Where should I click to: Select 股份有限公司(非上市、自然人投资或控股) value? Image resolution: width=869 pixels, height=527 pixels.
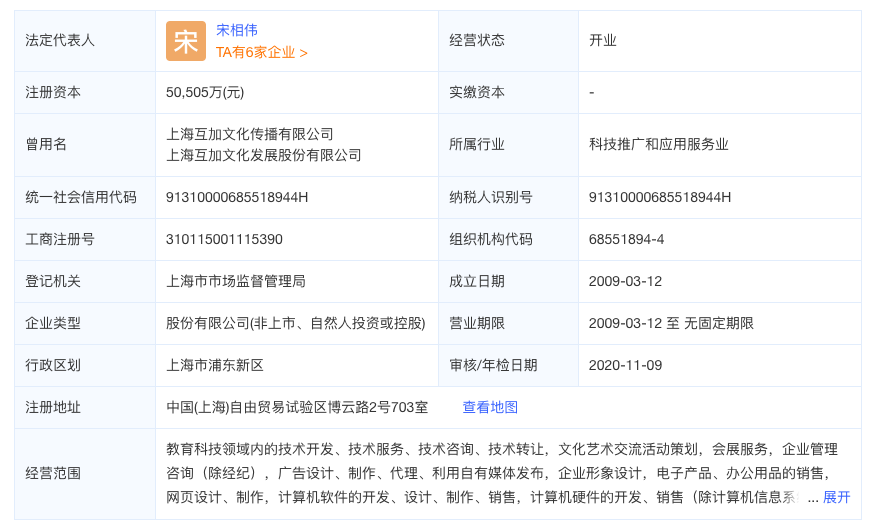point(296,324)
